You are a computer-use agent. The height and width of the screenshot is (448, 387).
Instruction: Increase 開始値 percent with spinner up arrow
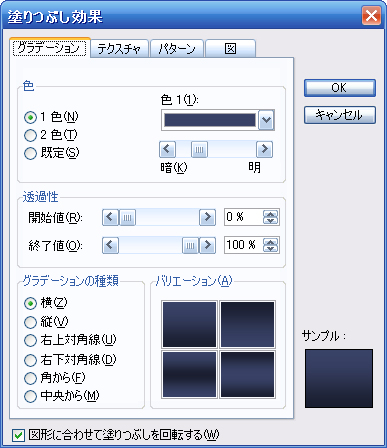(x=270, y=214)
